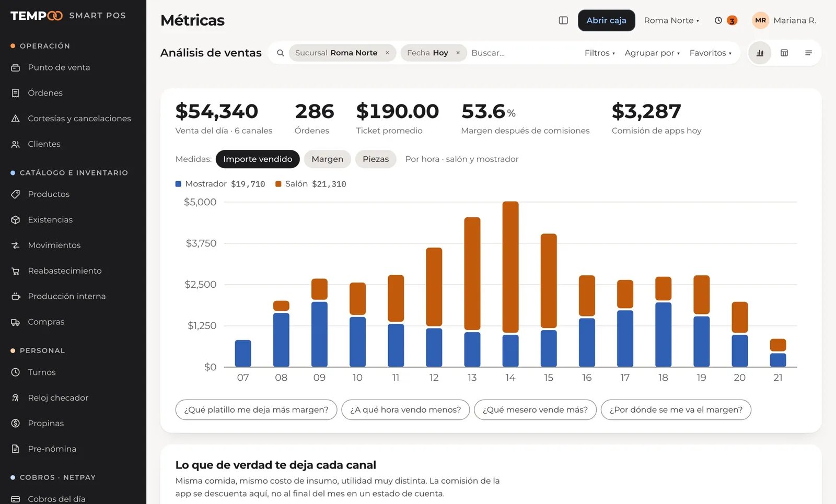836x504 pixels.
Task: Open Productos catalog icon
Action: [16, 194]
